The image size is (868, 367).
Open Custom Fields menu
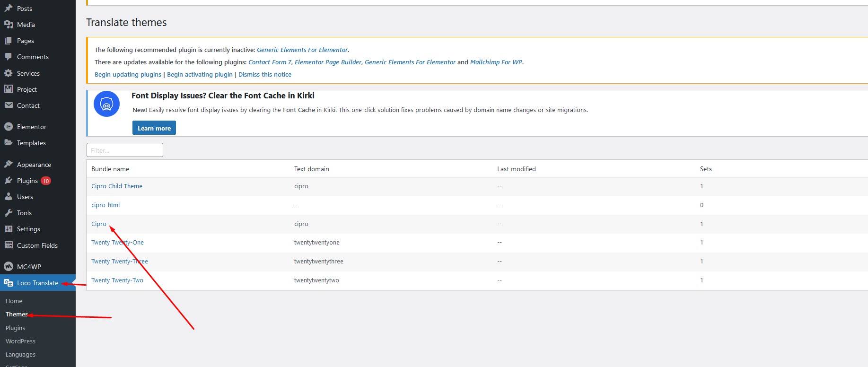[37, 245]
